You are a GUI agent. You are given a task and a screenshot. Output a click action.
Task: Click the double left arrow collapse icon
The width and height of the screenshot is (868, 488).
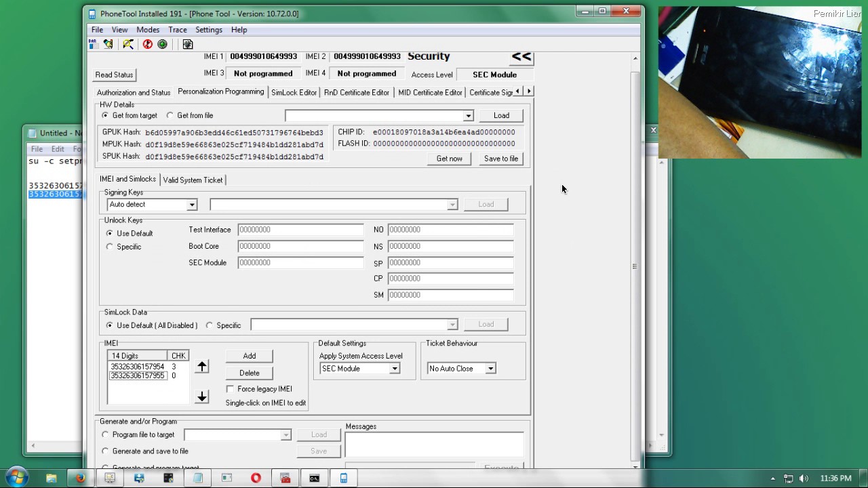[521, 57]
